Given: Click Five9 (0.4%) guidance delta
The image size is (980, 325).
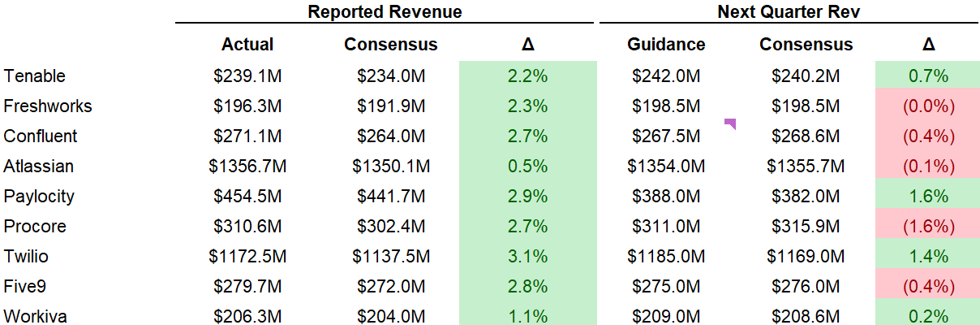Looking at the screenshot, I should click(928, 286).
